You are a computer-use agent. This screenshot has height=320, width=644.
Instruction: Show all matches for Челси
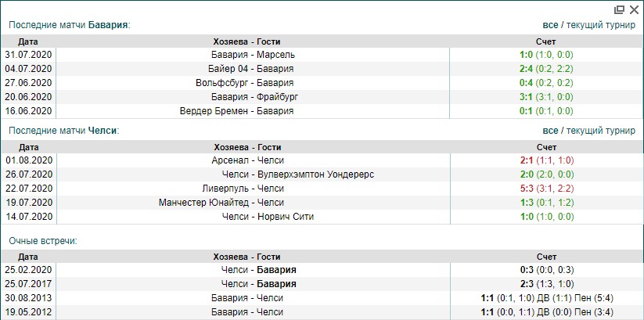tap(552, 131)
